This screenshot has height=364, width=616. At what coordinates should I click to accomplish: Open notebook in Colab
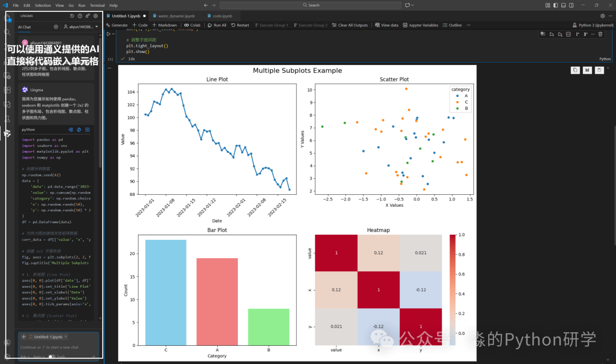tap(193, 25)
